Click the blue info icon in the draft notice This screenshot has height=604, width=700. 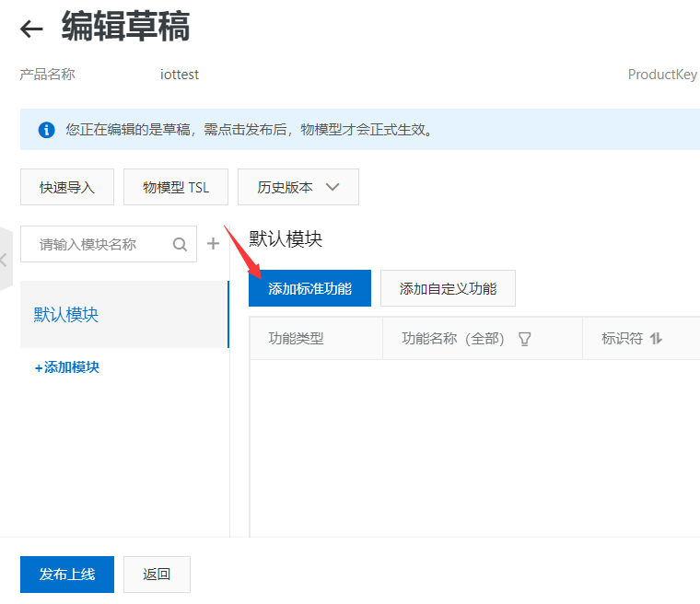46,130
